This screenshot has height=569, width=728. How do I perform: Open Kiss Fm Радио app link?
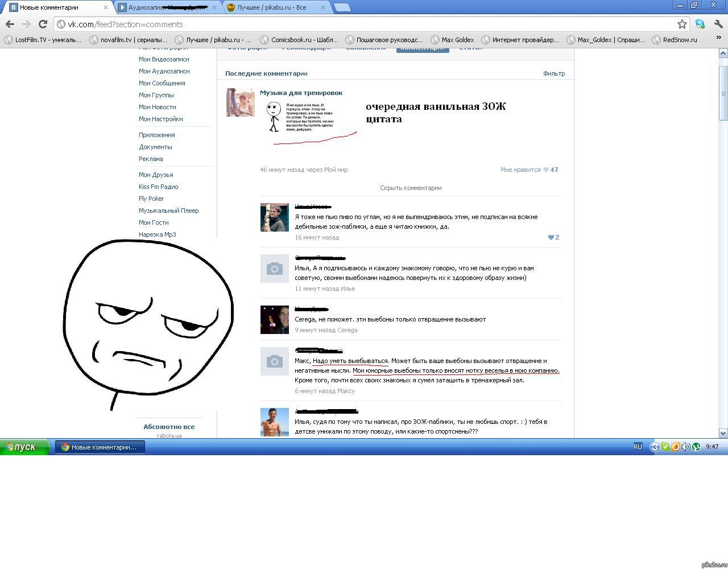tap(159, 187)
